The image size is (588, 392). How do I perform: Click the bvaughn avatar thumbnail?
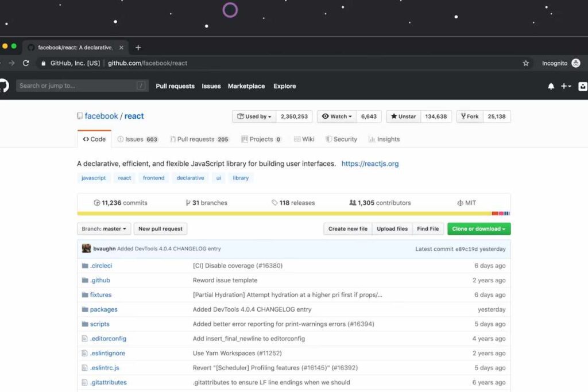pos(86,249)
